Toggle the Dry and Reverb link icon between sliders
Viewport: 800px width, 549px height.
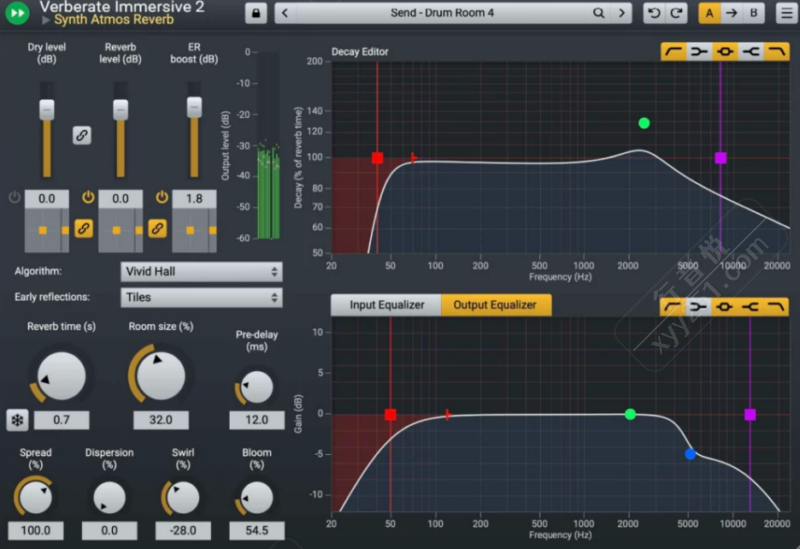(x=82, y=135)
